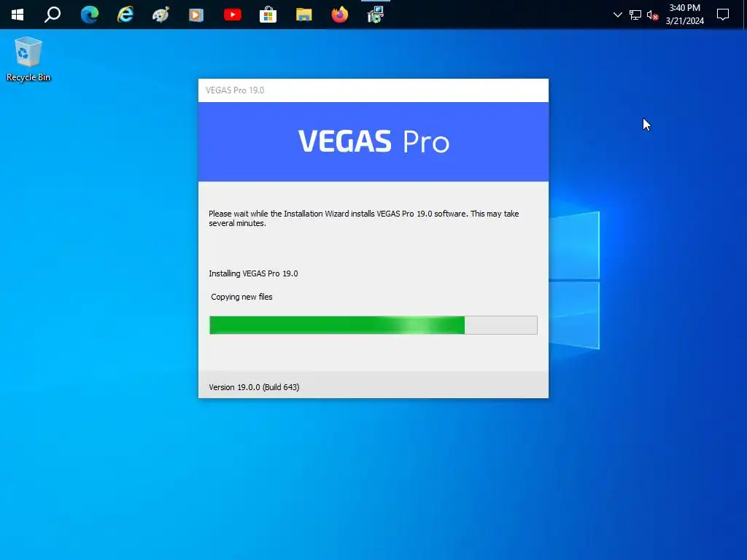Click 'Version 19.0.0 (Build 643)' footer text
The width and height of the screenshot is (747, 560).
pyautogui.click(x=254, y=387)
